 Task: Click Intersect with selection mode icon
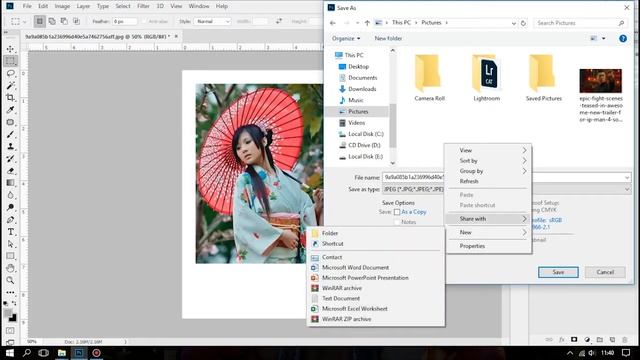76,21
